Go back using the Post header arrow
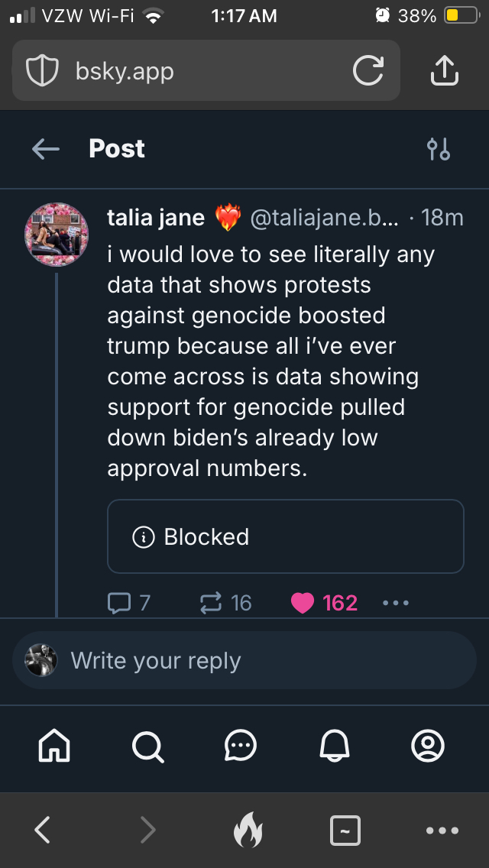This screenshot has height=868, width=489. click(45, 149)
